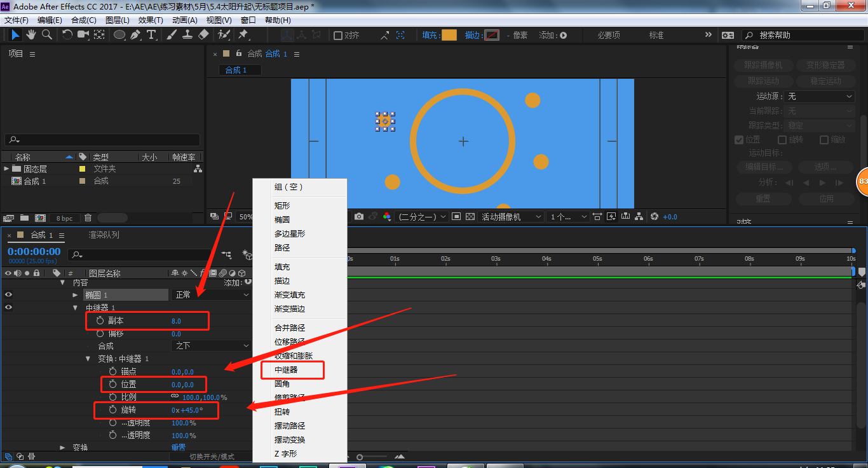Open the 活动摄像机 view dropdown

tap(511, 217)
